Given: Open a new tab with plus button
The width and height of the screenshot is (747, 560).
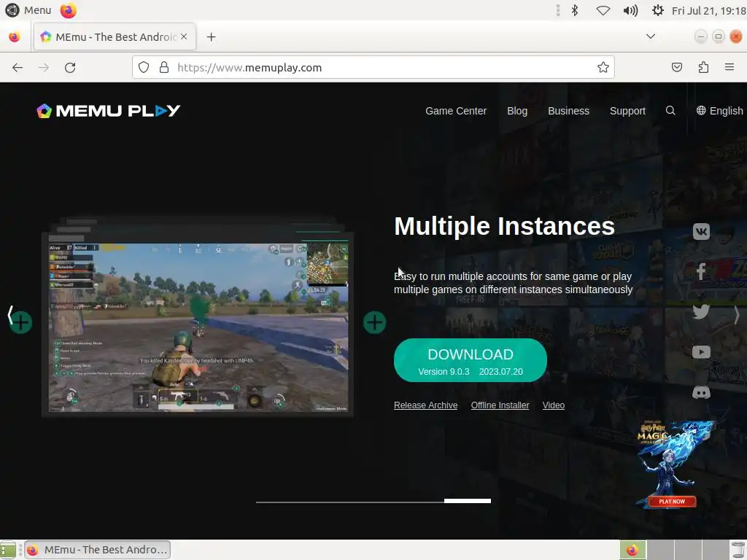Looking at the screenshot, I should [x=211, y=36].
